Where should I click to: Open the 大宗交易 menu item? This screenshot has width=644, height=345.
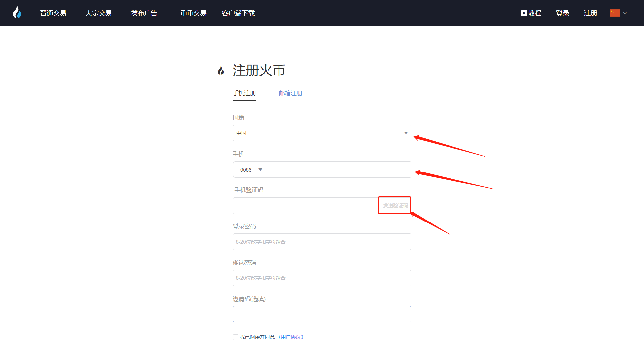(99, 13)
